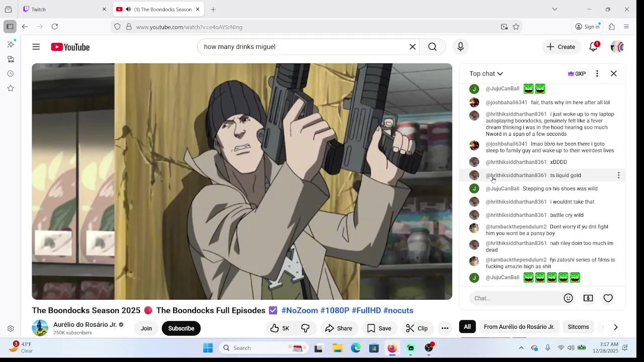This screenshot has width=644, height=362.
Task: Click the Join membership button
Action: click(146, 328)
